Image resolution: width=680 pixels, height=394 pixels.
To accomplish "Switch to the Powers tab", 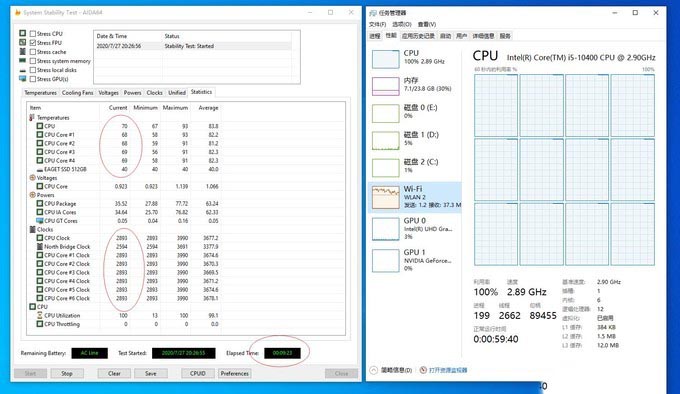I will click(x=132, y=93).
